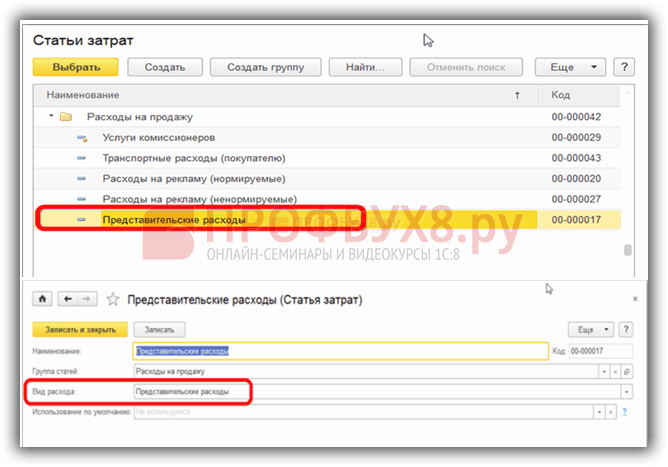Viewport: 668px width, 467px height.
Task: Go back using the left arrow button
Action: tap(66, 298)
